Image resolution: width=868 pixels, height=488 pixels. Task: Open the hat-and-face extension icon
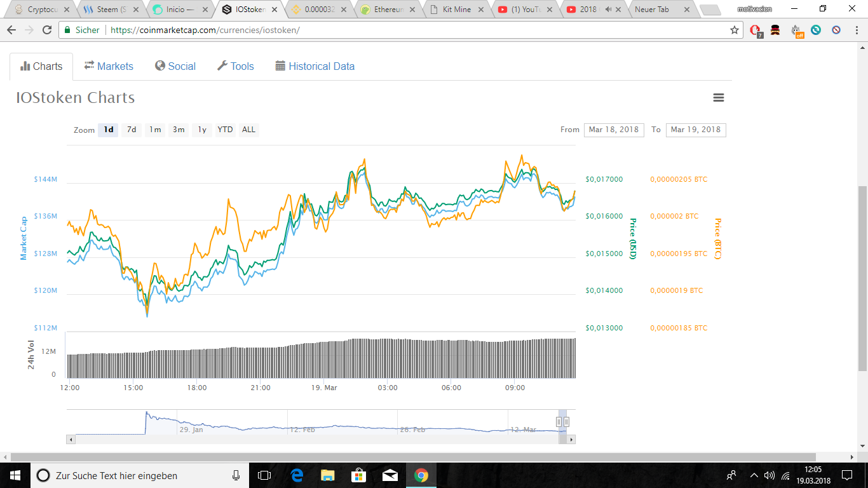click(775, 30)
